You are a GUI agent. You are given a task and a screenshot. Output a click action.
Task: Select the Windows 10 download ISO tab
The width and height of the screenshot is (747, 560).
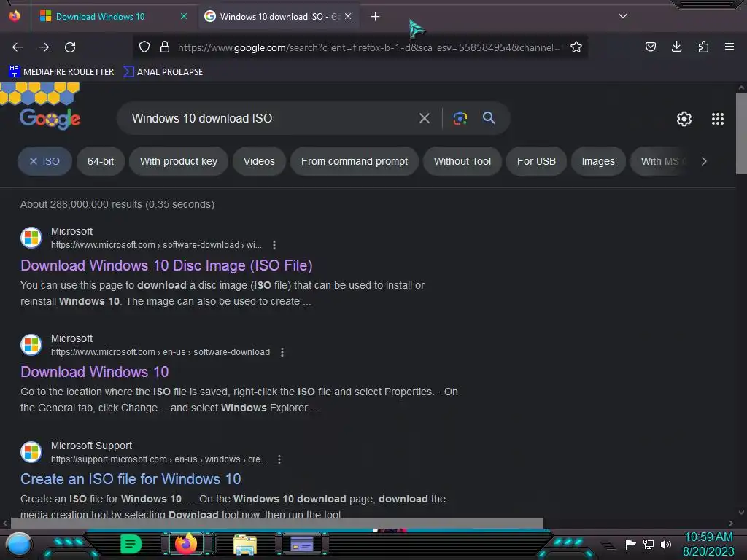(273, 17)
